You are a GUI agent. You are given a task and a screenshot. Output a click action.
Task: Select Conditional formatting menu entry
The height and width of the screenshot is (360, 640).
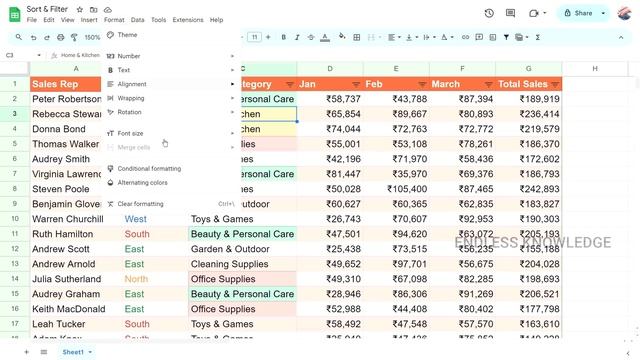click(171, 169)
